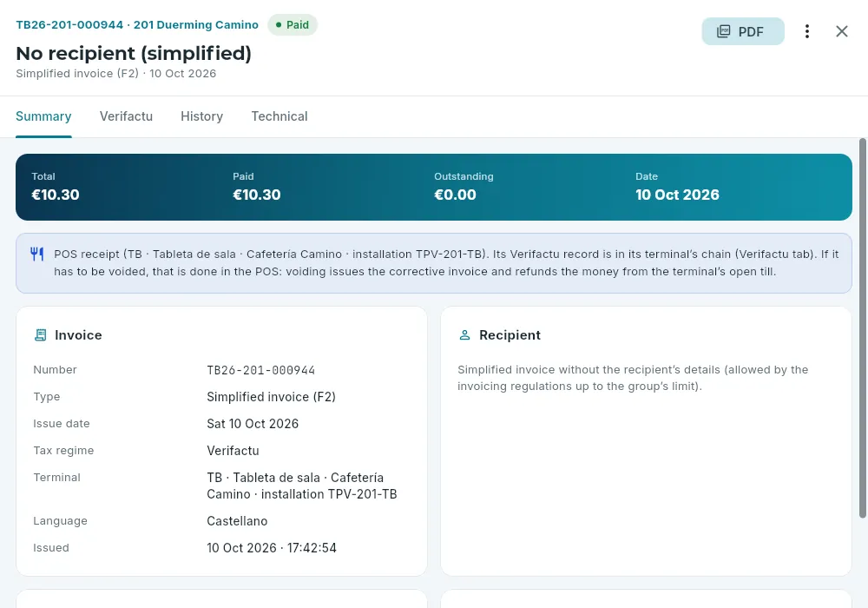Click the Language value 'Castellano'

point(237,521)
